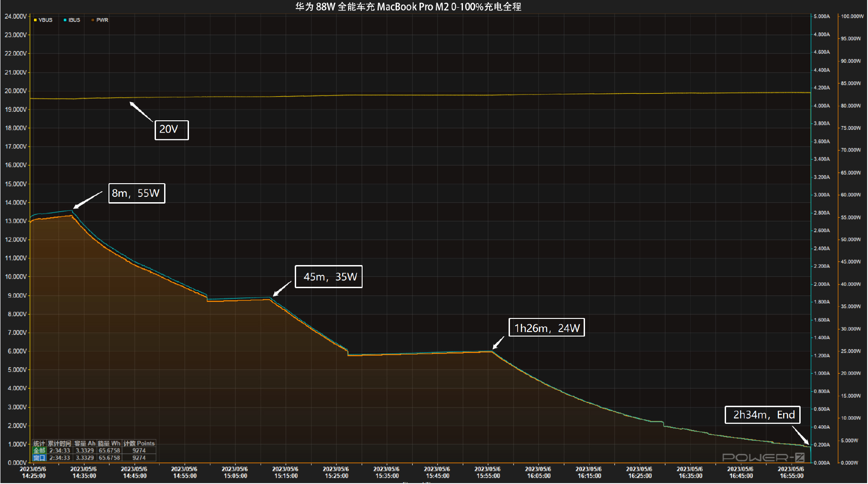The width and height of the screenshot is (868, 484).
Task: Click the 2:34:33 time in the 全部 row
Action: click(x=60, y=451)
